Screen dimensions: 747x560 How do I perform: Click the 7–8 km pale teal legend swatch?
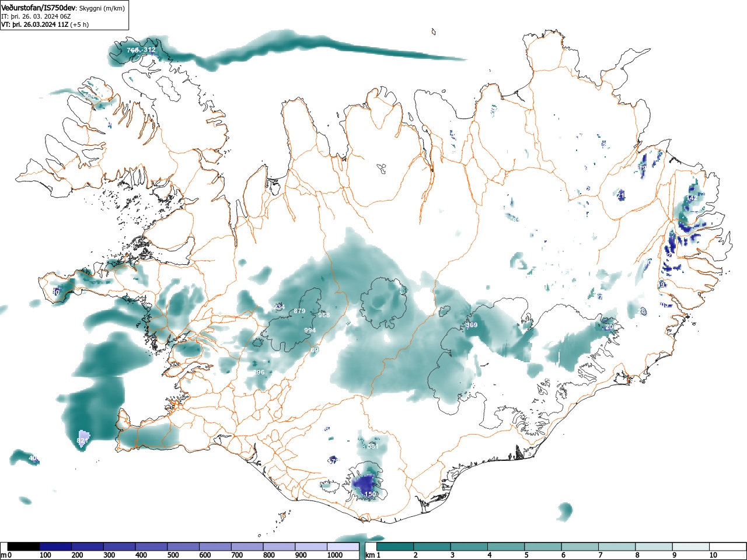617,547
